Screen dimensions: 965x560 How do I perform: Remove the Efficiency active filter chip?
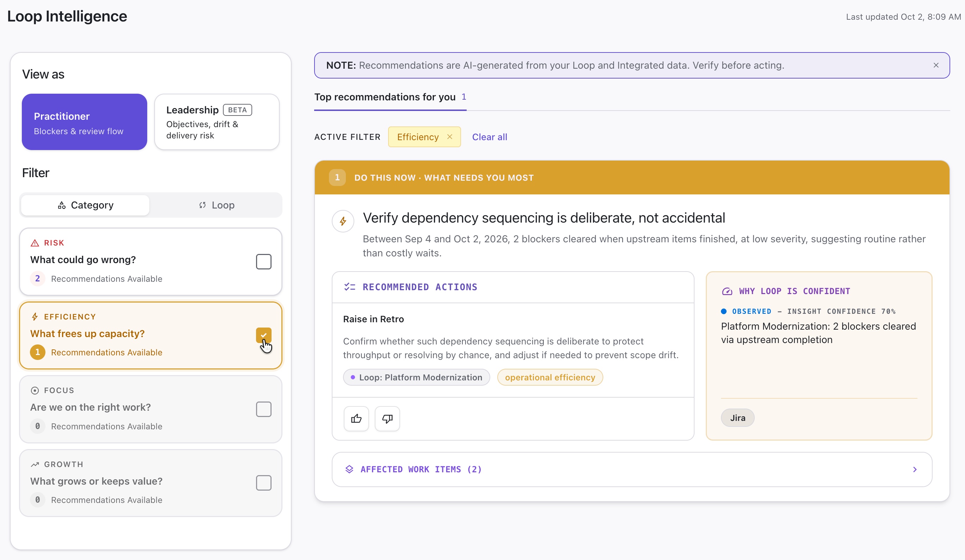pos(449,137)
